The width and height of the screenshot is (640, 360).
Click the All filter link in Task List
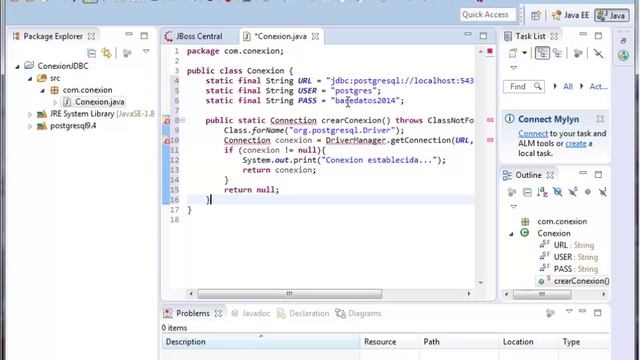[x=568, y=87]
